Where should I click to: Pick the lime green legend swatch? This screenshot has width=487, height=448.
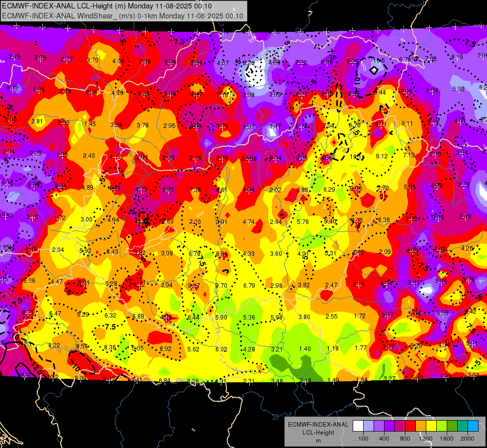coord(442,426)
